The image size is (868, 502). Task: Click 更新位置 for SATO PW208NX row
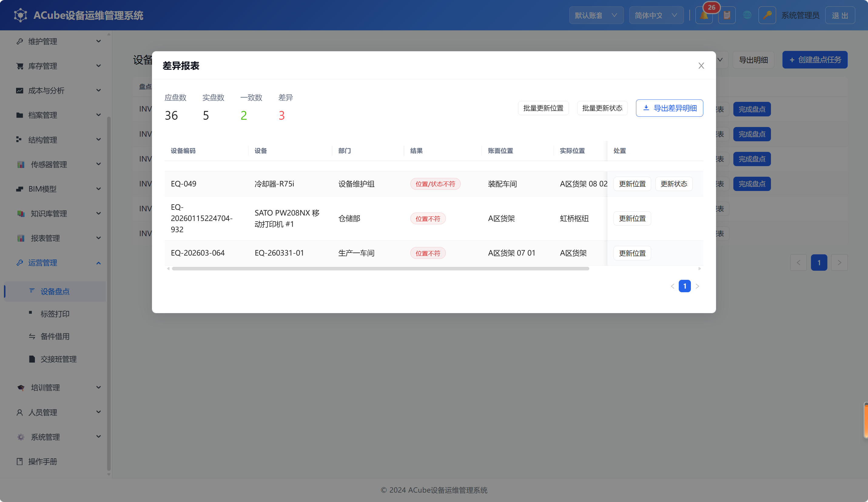coord(632,218)
